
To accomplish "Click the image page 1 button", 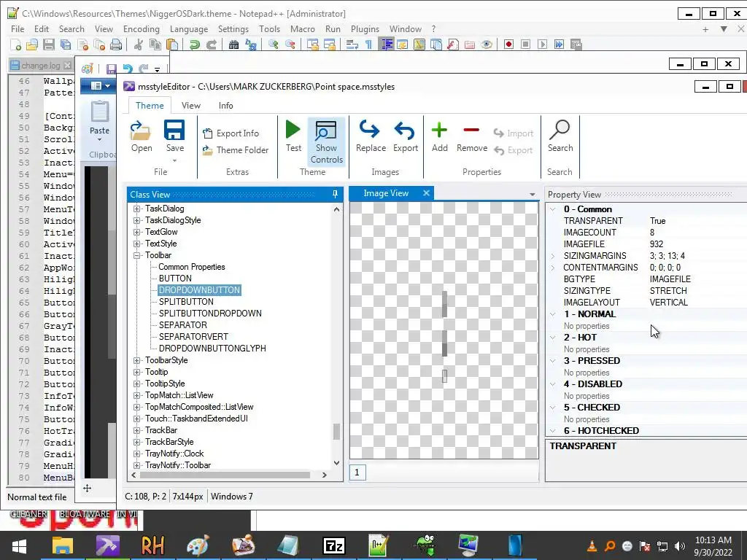I will point(357,472).
